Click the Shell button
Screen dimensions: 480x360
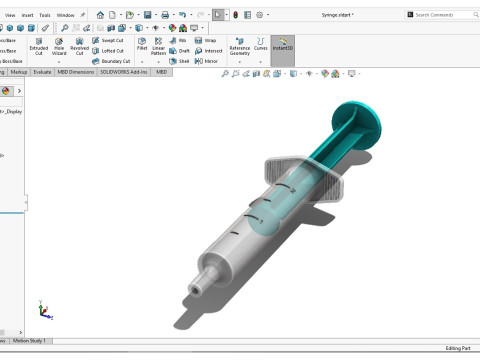pos(179,61)
